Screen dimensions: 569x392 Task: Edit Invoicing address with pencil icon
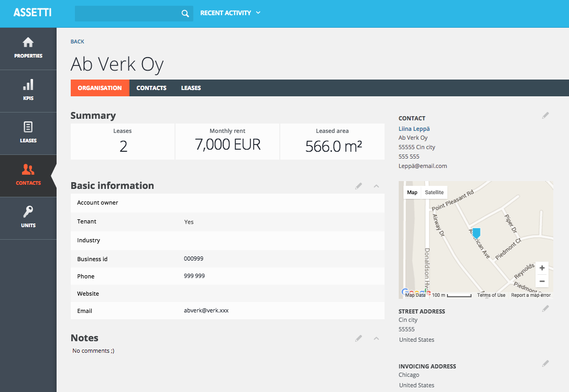pos(545,363)
